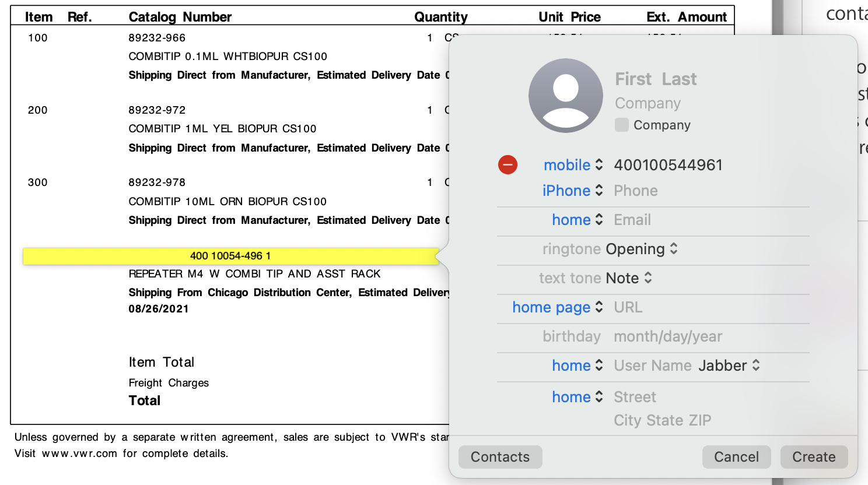Click the Quantity column header
868x485 pixels.
(x=441, y=17)
